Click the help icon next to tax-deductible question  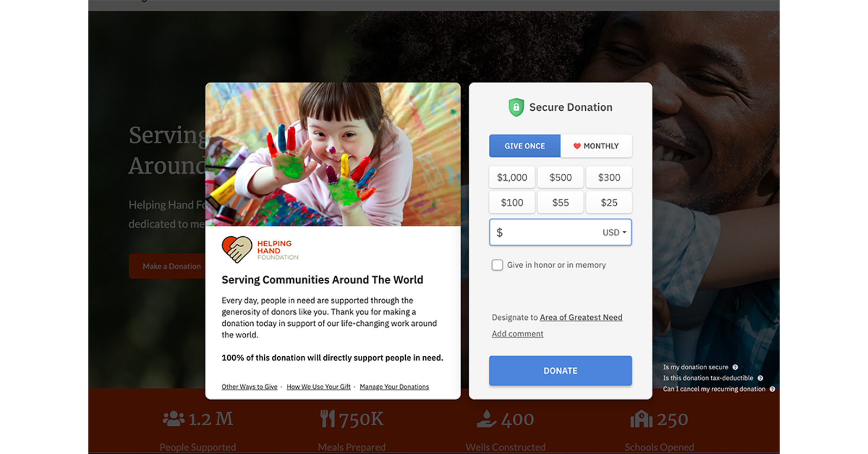(760, 378)
